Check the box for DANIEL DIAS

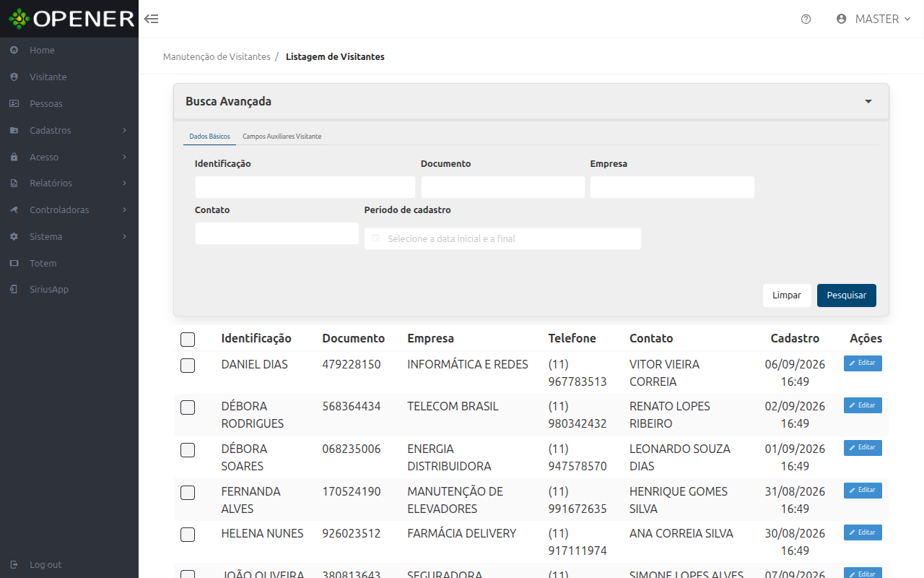(x=188, y=366)
